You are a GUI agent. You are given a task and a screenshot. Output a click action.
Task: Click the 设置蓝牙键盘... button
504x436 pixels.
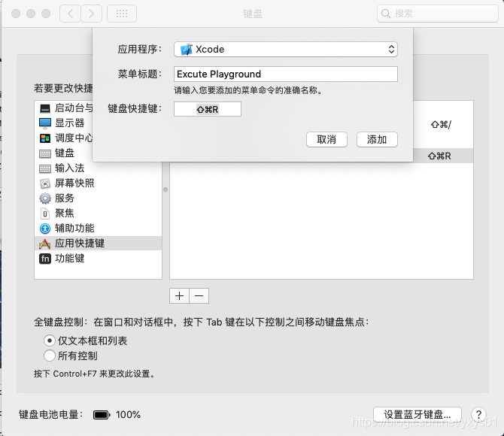pyautogui.click(x=417, y=414)
